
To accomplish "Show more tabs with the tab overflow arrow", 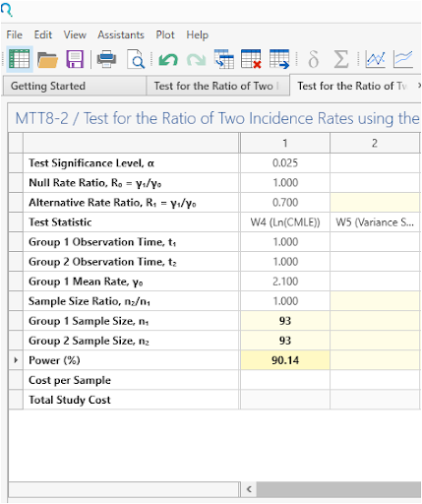I will pyautogui.click(x=419, y=86).
